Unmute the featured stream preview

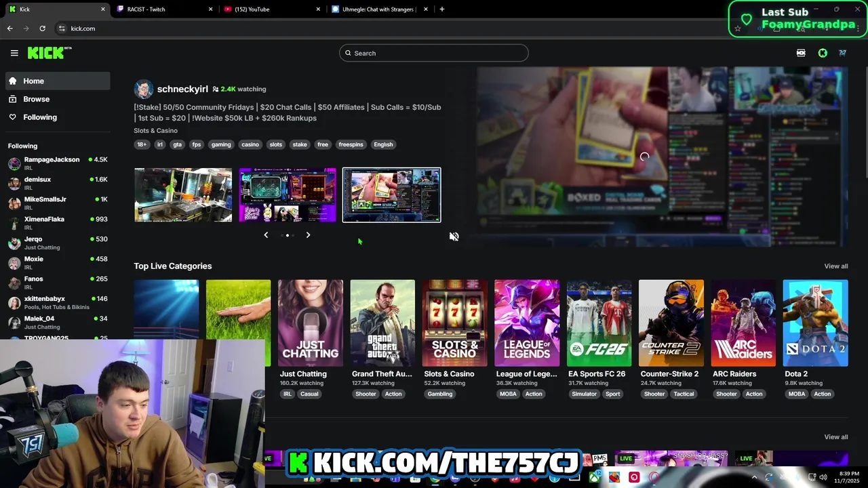(454, 237)
